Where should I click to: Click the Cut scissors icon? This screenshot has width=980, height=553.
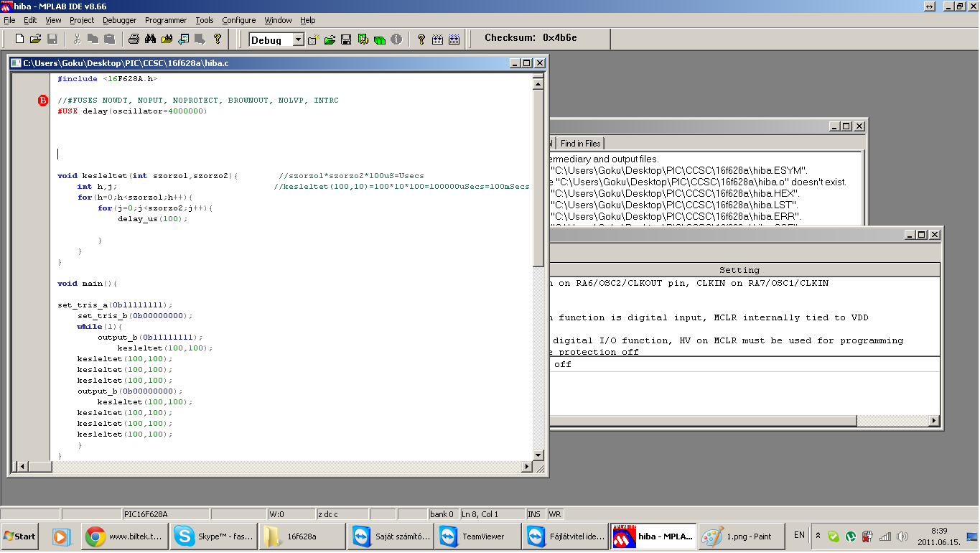coord(77,39)
